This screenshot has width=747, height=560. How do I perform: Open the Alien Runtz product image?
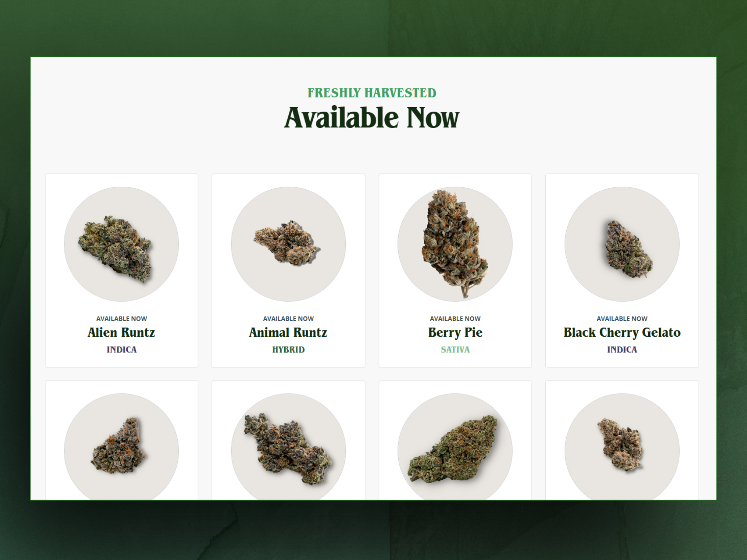[x=121, y=244]
